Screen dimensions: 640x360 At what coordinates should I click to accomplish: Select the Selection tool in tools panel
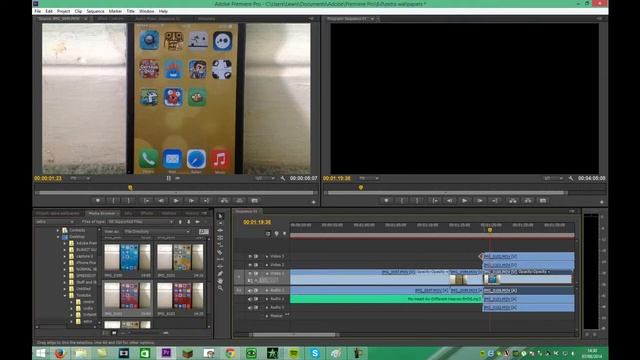(220, 216)
